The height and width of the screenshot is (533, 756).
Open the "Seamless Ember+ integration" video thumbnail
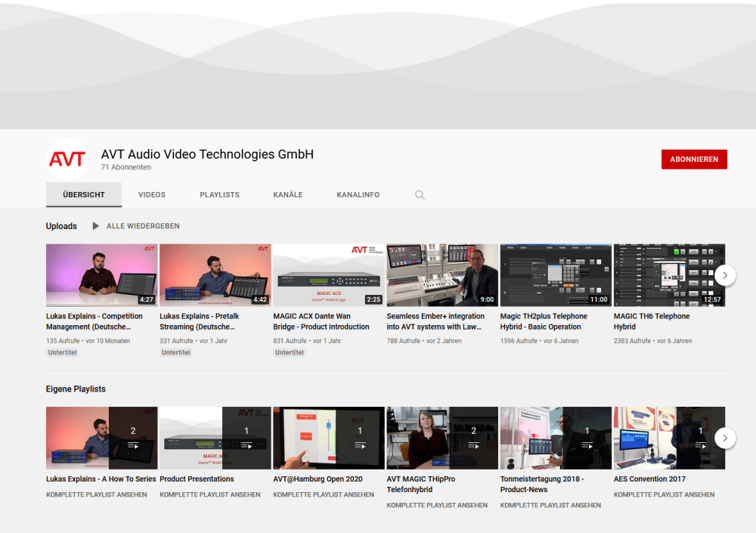point(442,275)
